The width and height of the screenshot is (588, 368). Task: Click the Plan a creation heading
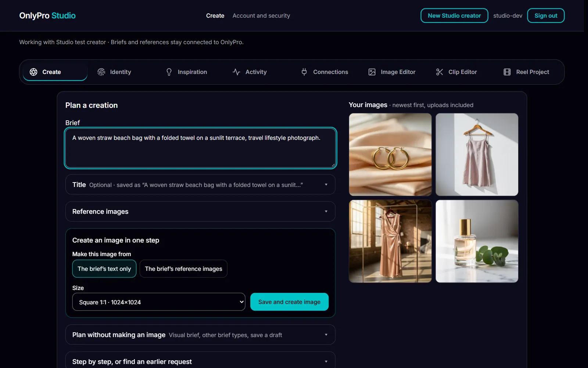click(92, 105)
